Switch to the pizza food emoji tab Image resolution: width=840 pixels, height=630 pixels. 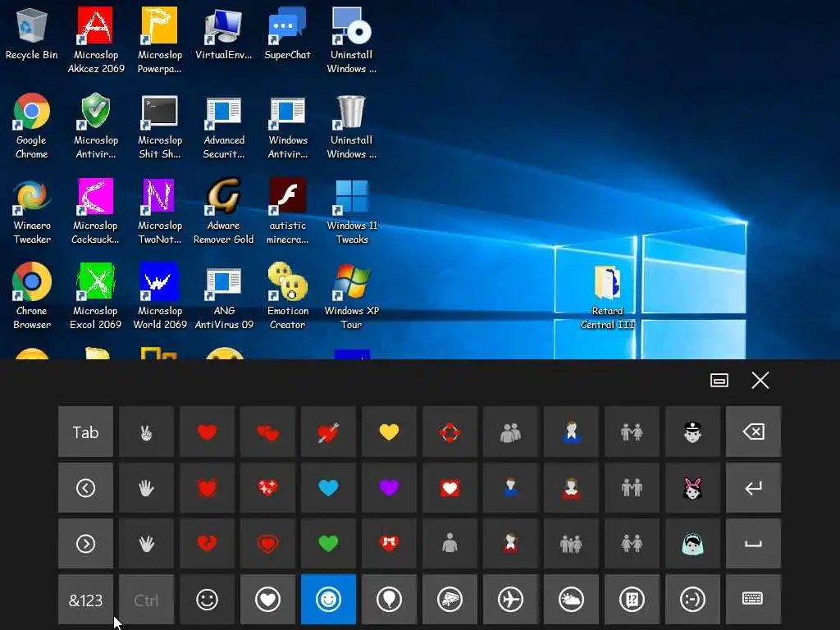(x=450, y=600)
